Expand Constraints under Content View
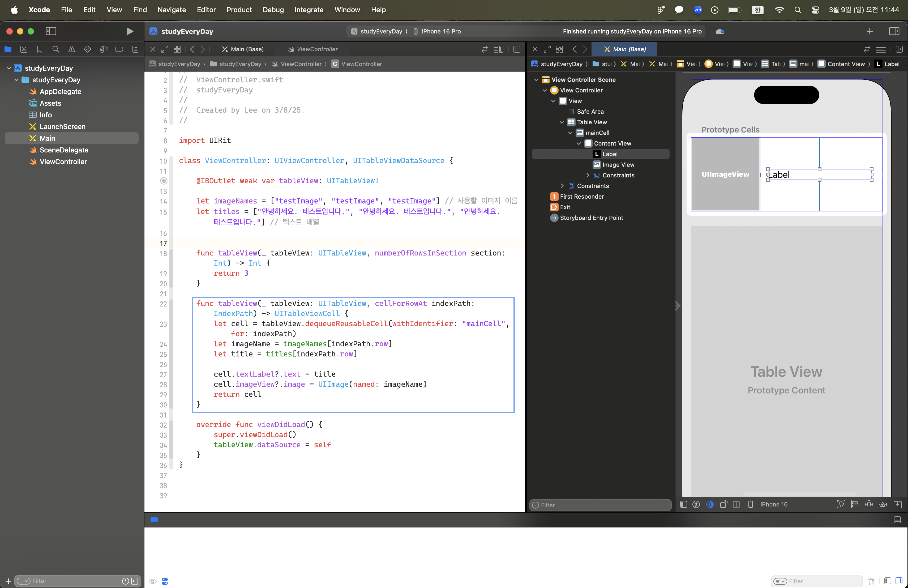Image resolution: width=908 pixels, height=588 pixels. coord(588,175)
